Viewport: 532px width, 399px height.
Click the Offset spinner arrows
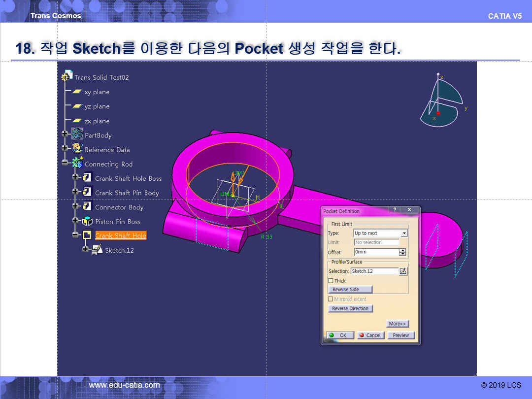(x=403, y=252)
